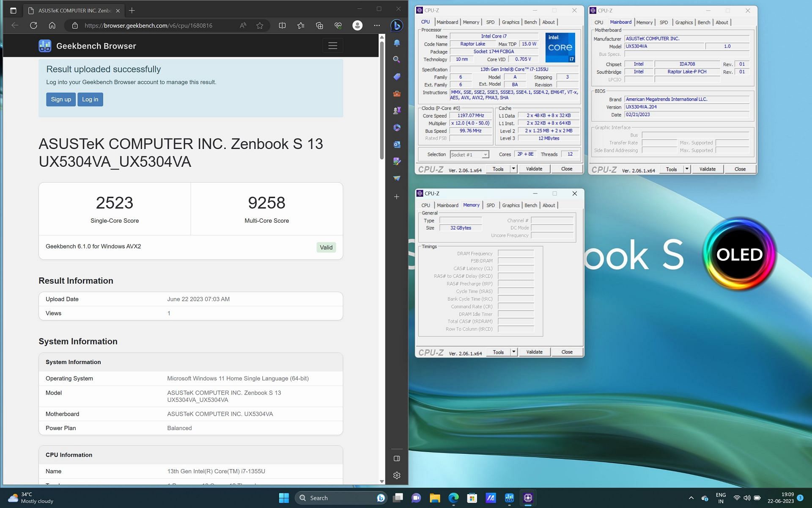Open the split screen icon in Edge
Viewport: 812px width, 508px height.
click(x=282, y=25)
